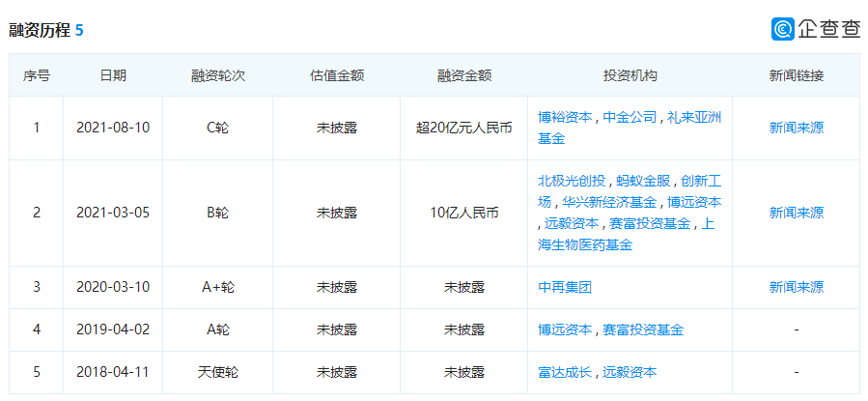Open 赛富投资基金 link in the B轮 row
The image size is (868, 401).
[x=650, y=224]
